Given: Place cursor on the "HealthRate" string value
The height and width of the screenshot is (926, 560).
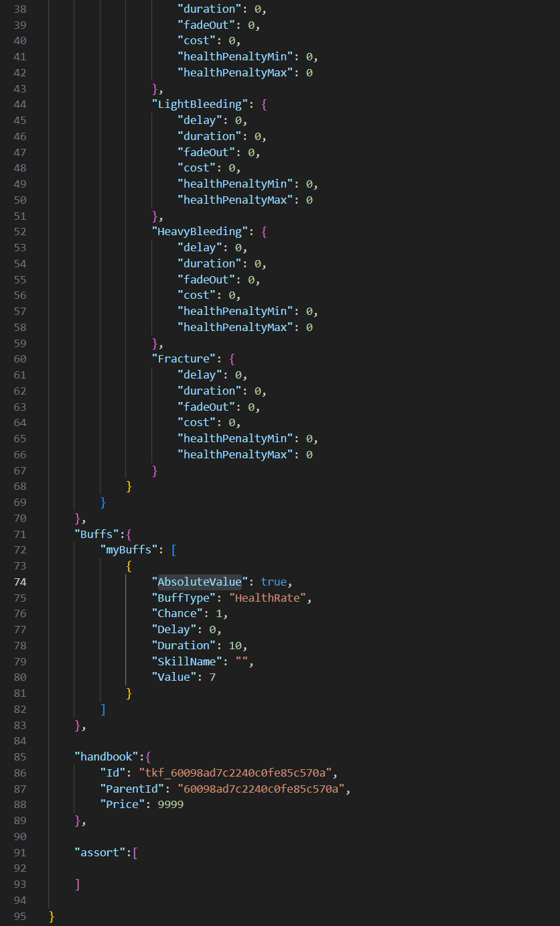Looking at the screenshot, I should pos(270,598).
